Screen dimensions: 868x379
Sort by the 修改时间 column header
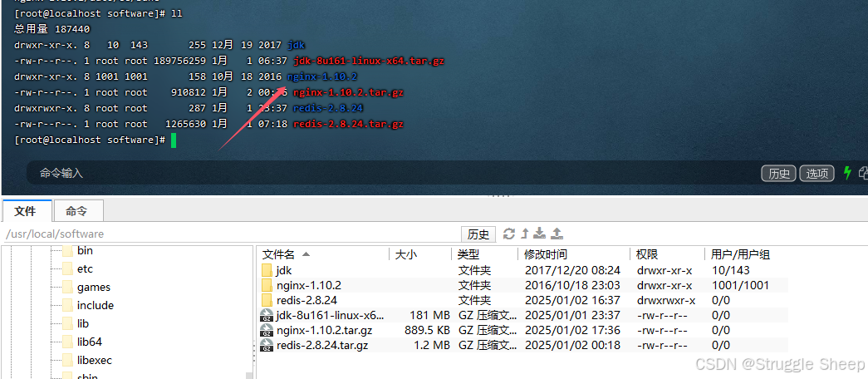point(575,254)
